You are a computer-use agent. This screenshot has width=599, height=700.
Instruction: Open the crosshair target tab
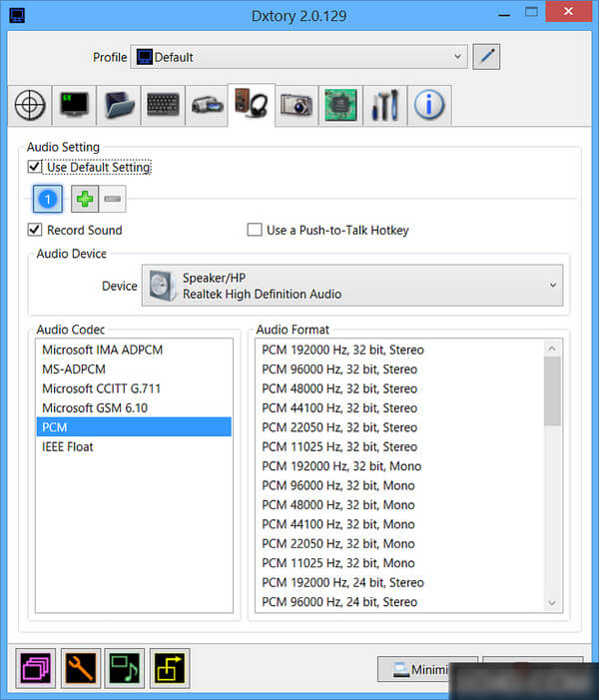pyautogui.click(x=31, y=105)
